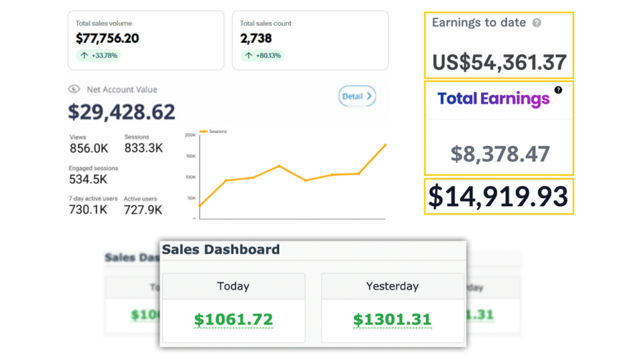Click the Sales Dashboard heading
The height and width of the screenshot is (362, 644).
[221, 250]
